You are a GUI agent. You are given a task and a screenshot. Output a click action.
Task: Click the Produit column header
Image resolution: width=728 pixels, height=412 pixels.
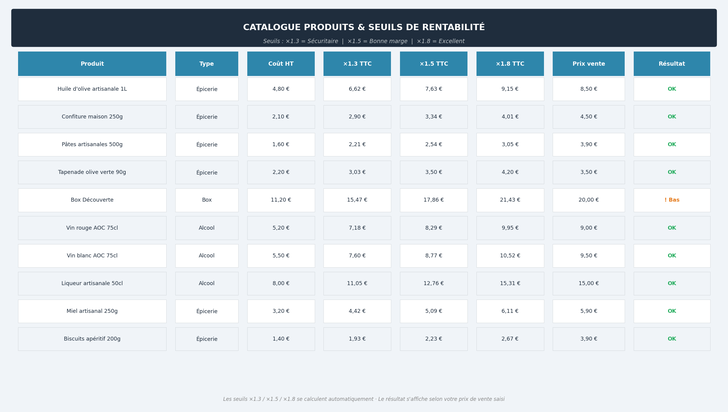(92, 64)
